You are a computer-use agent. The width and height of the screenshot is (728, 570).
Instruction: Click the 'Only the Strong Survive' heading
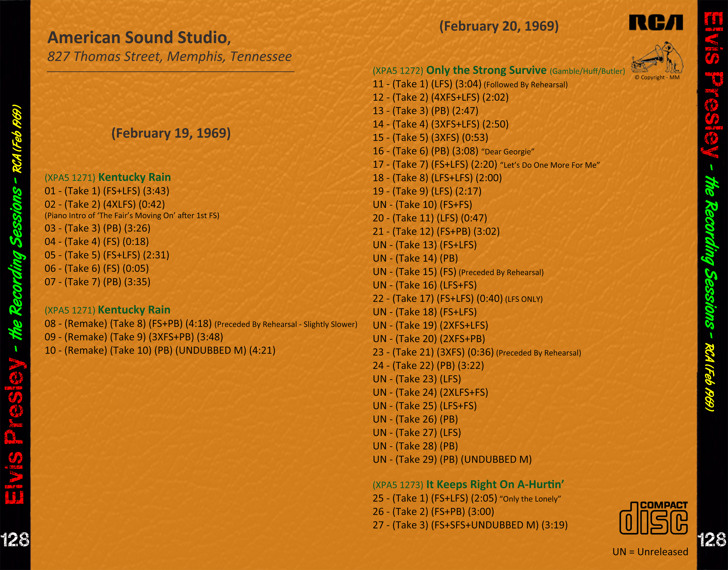499,70
